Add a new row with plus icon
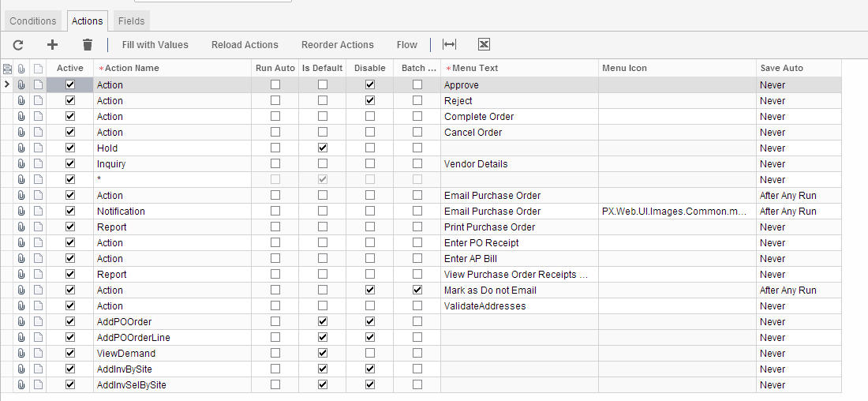Screen dimensions: 868x401 53,45
